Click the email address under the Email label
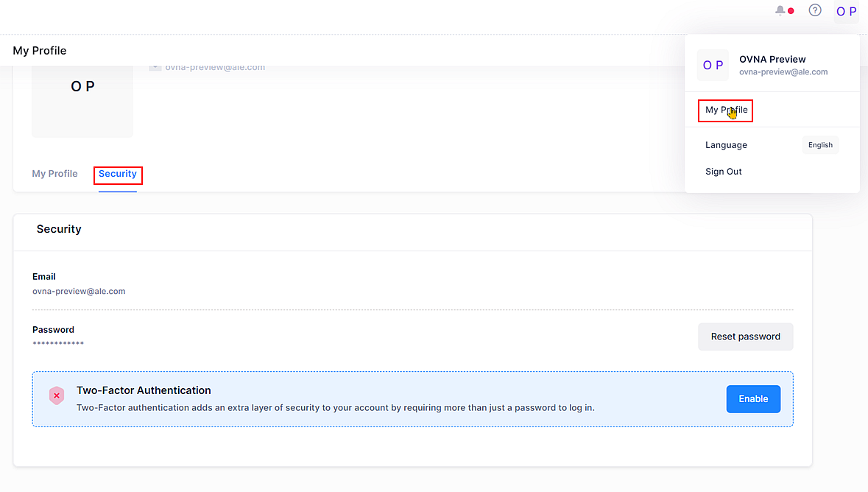 tap(79, 291)
